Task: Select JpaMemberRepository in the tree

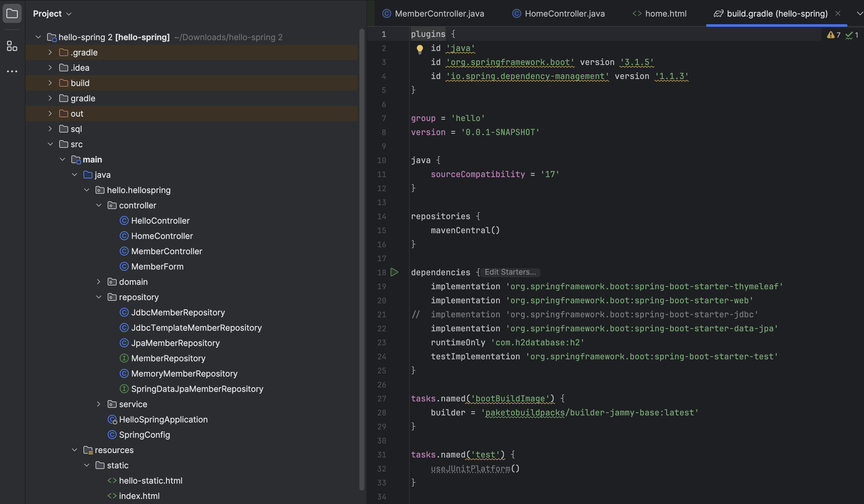Action: pos(176,343)
